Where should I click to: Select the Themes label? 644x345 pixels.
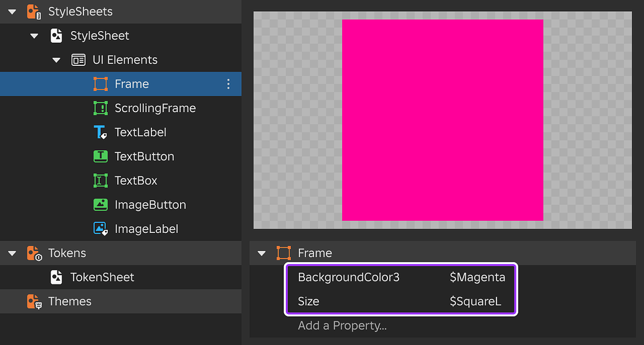[x=70, y=301]
